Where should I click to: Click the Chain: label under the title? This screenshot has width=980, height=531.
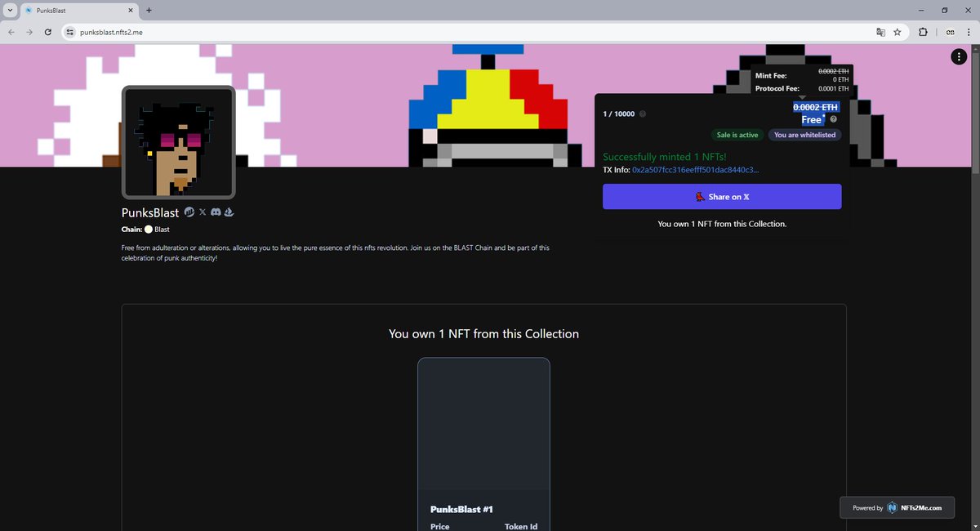pyautogui.click(x=131, y=230)
